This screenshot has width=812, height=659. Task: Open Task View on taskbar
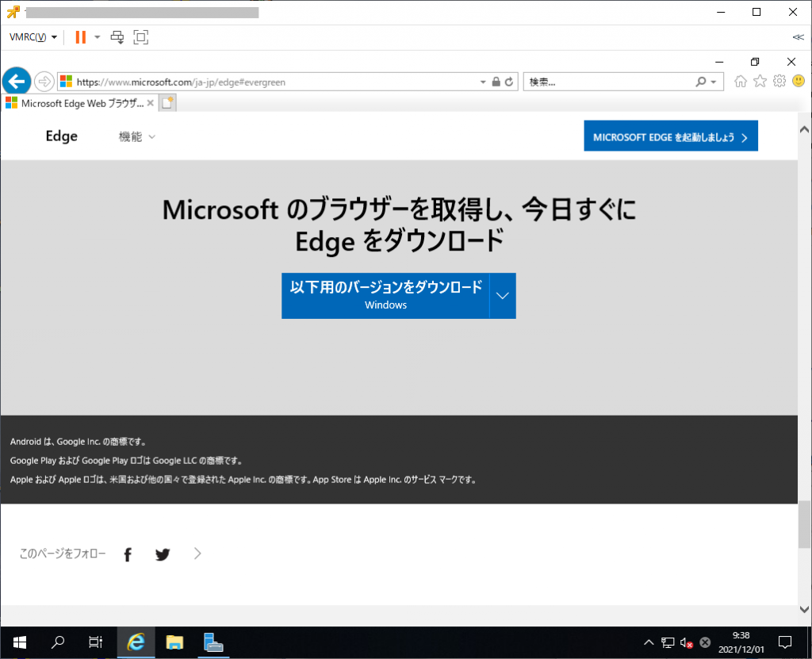coord(95,643)
